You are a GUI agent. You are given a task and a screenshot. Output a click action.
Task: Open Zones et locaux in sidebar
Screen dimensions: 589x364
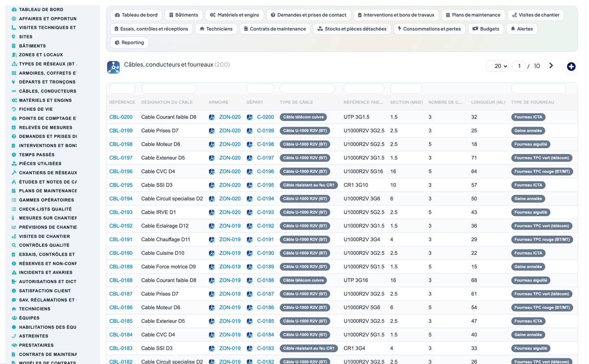click(x=41, y=55)
